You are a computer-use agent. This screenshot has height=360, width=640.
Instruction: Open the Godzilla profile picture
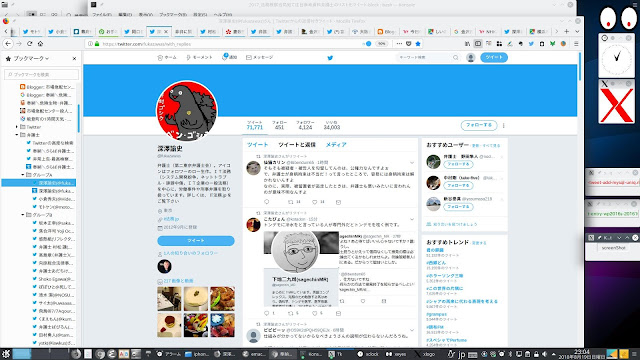click(187, 111)
